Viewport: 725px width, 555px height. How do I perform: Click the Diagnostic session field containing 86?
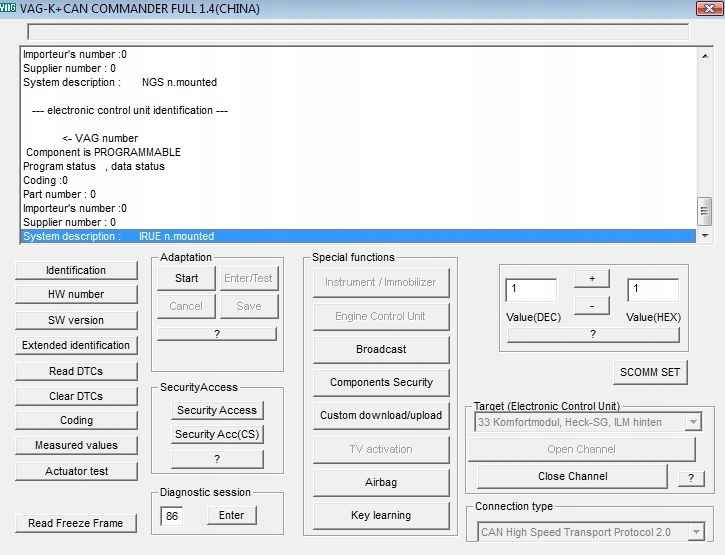coord(172,516)
